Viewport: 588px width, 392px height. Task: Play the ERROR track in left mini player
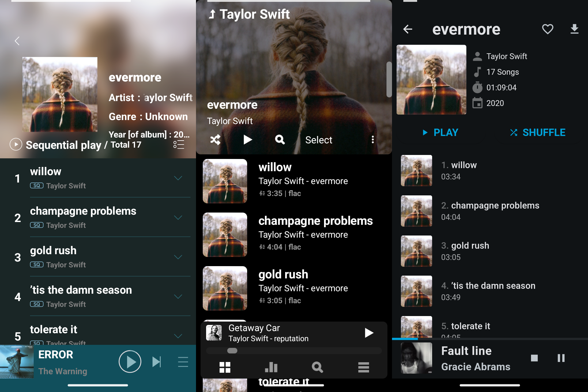click(130, 362)
